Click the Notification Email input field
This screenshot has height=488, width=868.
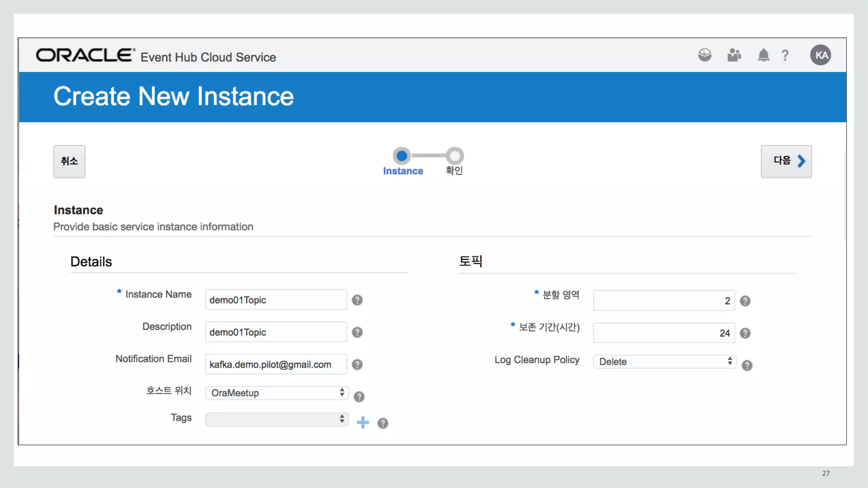point(276,365)
